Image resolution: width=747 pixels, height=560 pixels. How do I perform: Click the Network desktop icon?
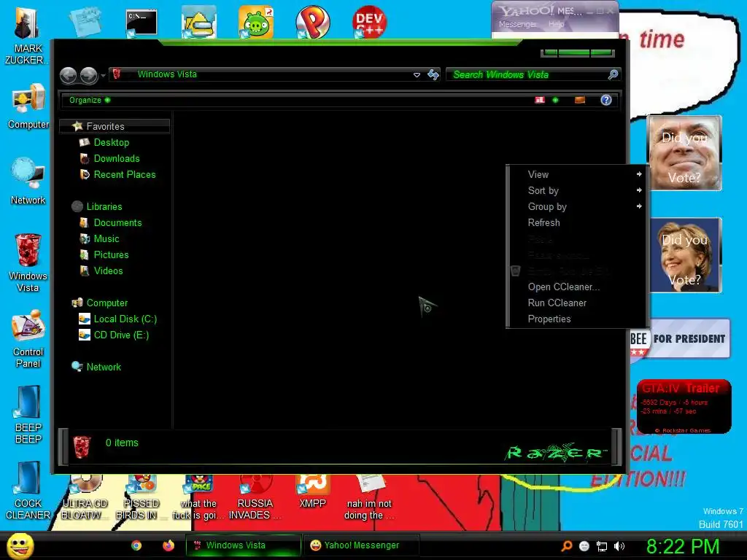28,181
